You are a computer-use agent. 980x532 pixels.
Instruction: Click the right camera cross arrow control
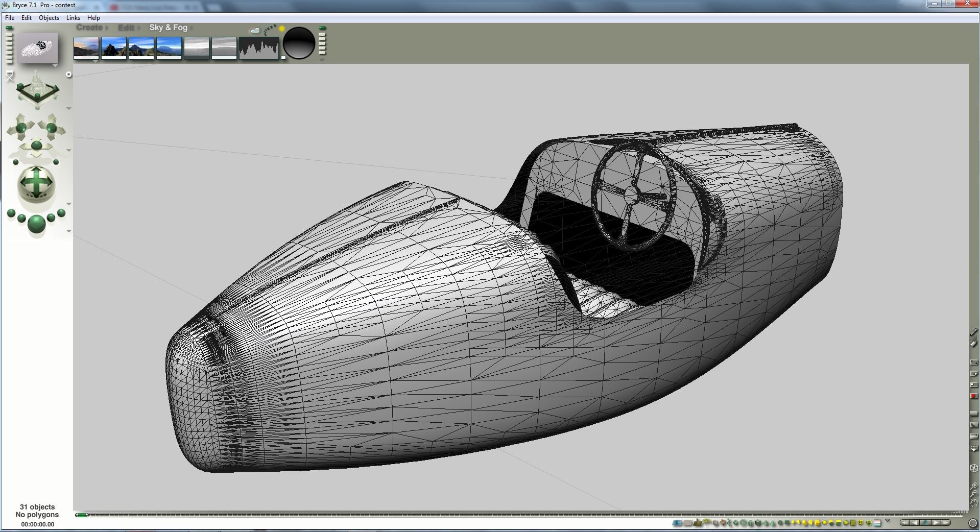[51, 128]
